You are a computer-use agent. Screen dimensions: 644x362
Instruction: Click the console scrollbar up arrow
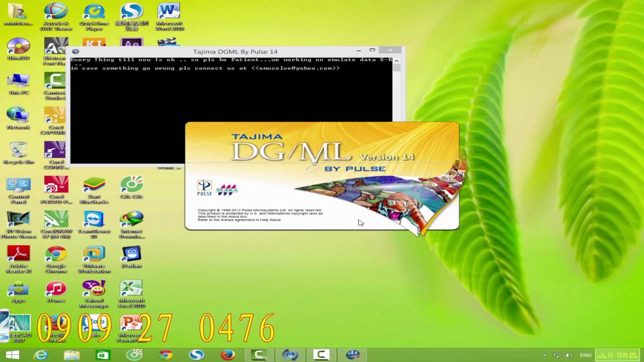(x=396, y=60)
